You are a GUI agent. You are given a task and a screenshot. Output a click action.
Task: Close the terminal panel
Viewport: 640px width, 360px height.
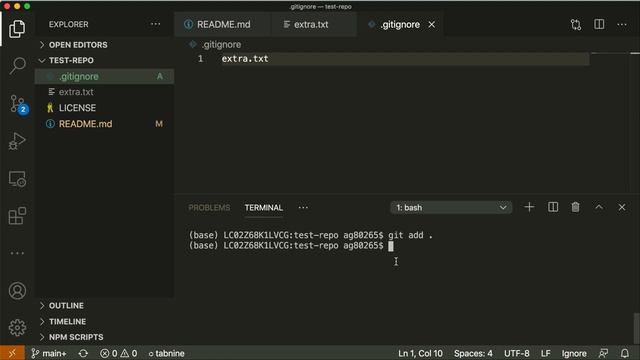click(622, 207)
